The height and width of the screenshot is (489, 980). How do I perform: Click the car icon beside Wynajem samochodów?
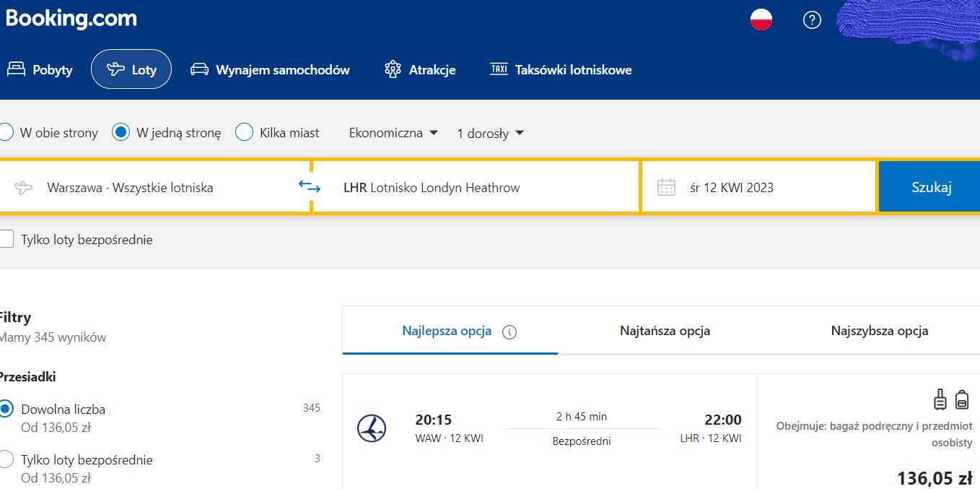(x=199, y=69)
